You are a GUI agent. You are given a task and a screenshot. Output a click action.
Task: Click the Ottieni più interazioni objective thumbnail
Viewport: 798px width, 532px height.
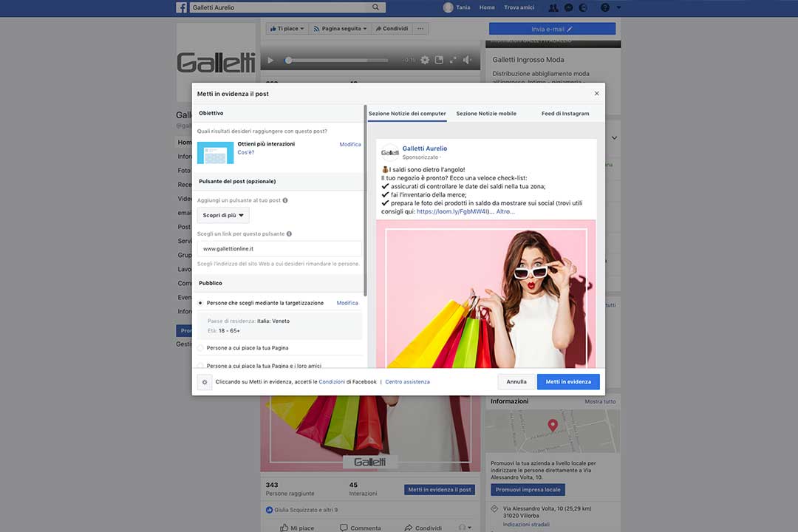click(x=215, y=152)
